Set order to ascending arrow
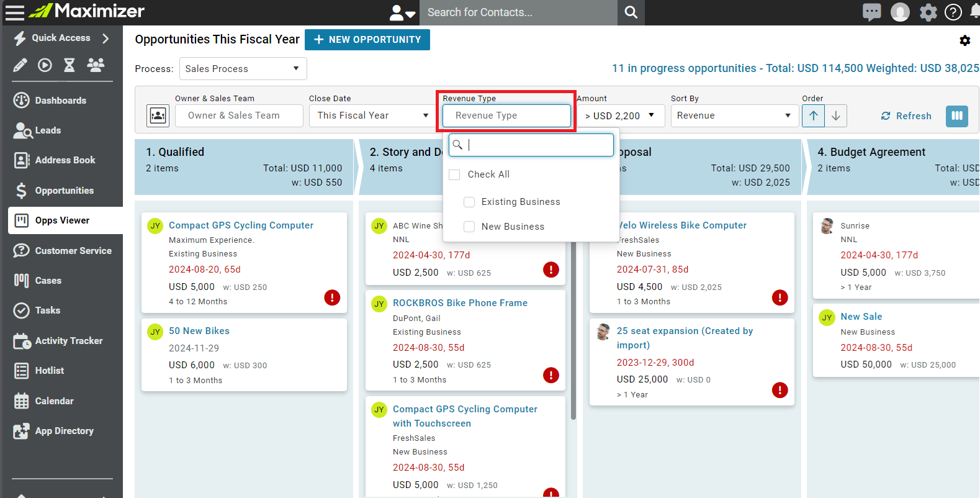The width and height of the screenshot is (980, 498). coord(813,115)
